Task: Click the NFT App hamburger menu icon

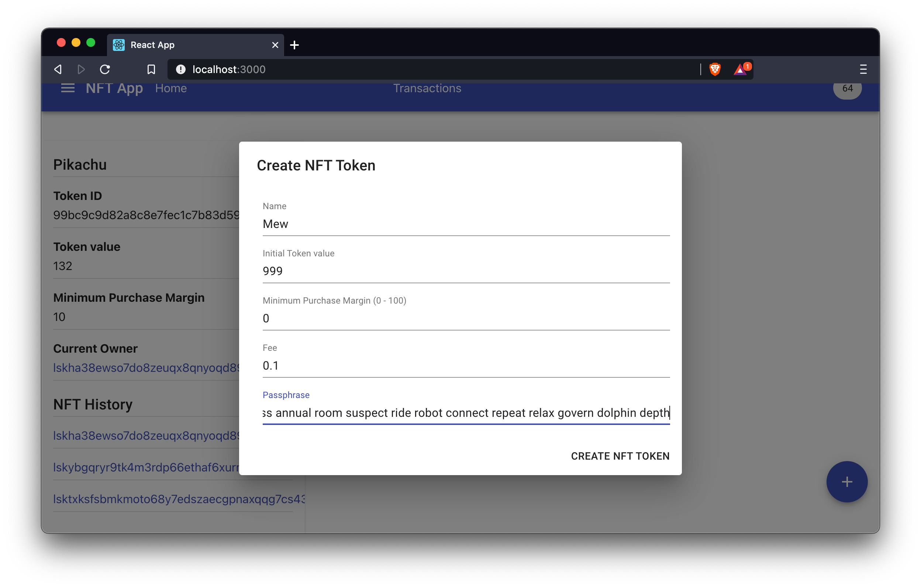Action: click(67, 88)
